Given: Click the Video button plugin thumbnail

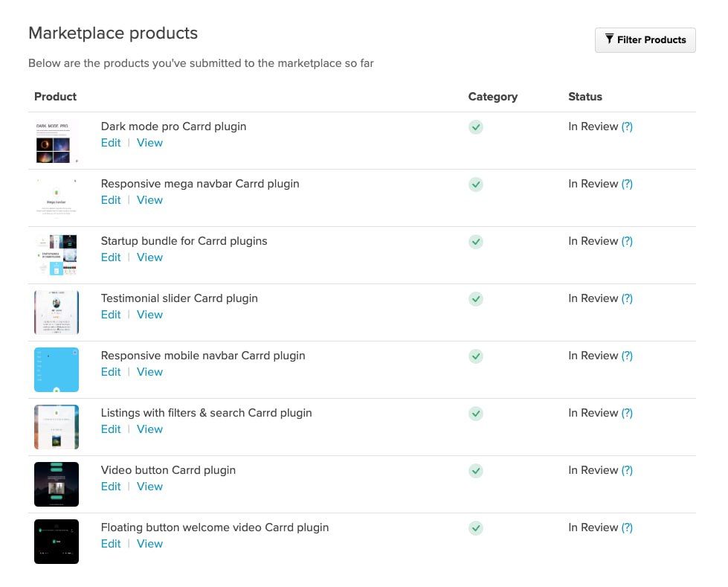Looking at the screenshot, I should (x=57, y=484).
